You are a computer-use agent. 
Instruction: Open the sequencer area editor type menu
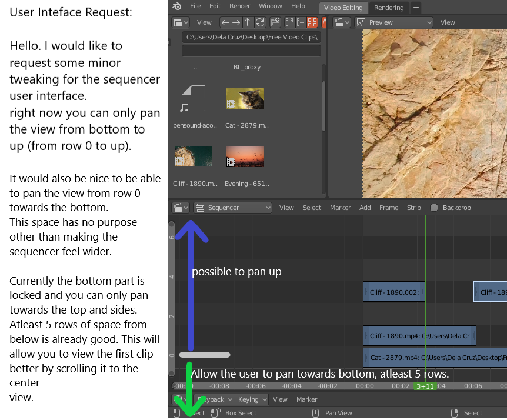tap(181, 208)
